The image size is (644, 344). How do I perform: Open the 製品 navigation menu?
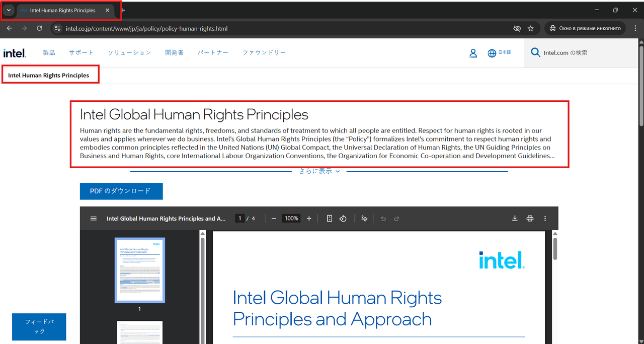click(x=49, y=53)
